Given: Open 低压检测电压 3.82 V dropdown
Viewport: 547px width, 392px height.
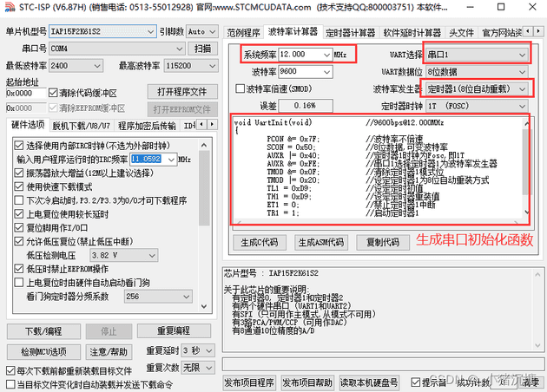Looking at the screenshot, I should coord(124,256).
